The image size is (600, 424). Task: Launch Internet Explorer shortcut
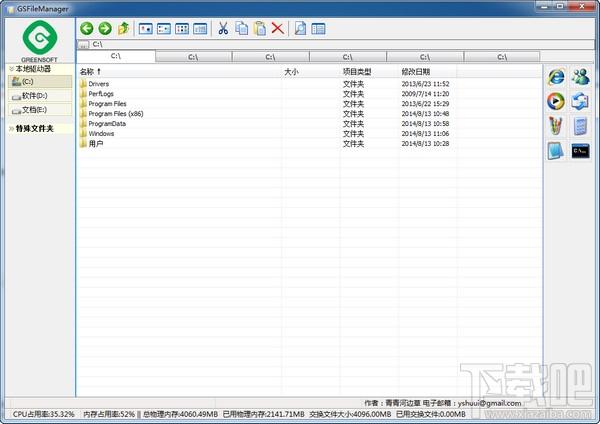click(556, 77)
